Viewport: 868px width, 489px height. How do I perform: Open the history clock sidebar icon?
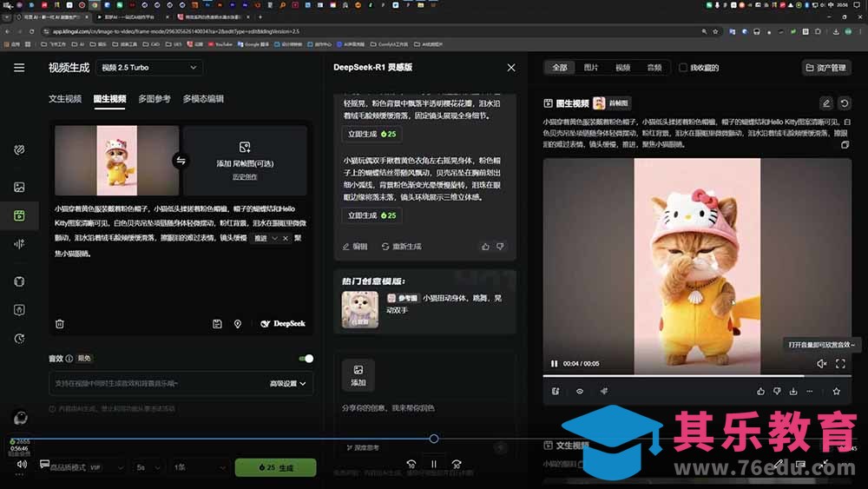(19, 339)
